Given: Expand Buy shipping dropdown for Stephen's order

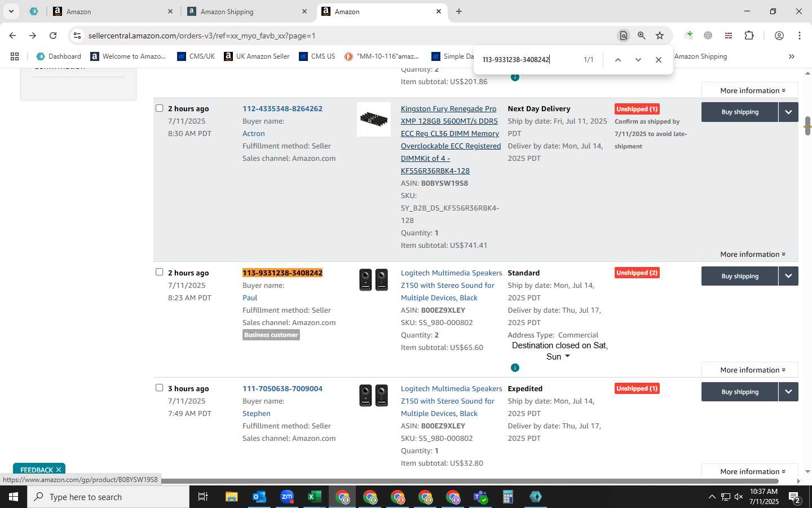Looking at the screenshot, I should pyautogui.click(x=788, y=392).
